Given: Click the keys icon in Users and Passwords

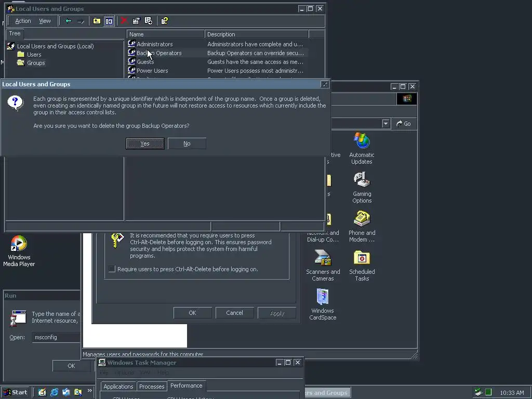Looking at the screenshot, I should 117,240.
